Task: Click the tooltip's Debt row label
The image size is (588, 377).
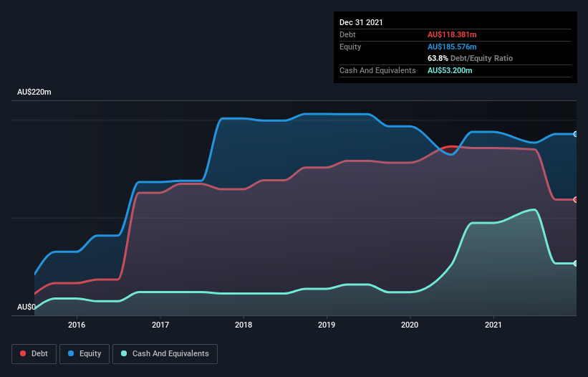Action: [x=347, y=34]
